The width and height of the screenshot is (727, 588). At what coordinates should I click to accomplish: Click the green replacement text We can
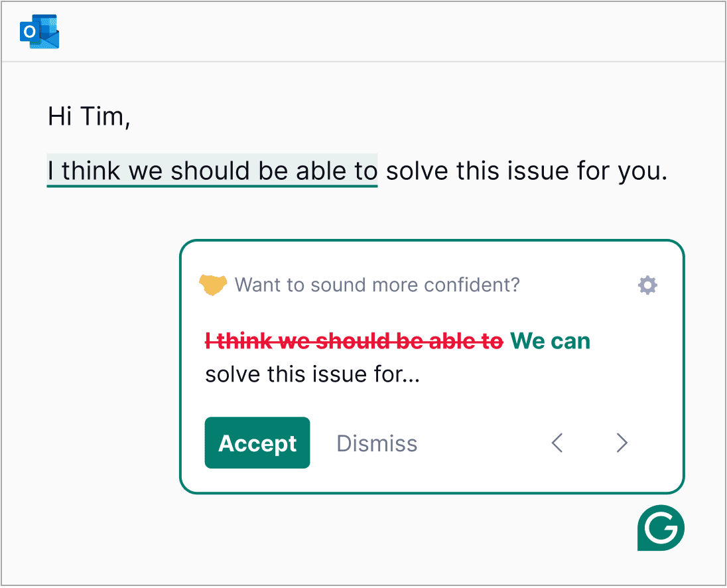[x=550, y=340]
